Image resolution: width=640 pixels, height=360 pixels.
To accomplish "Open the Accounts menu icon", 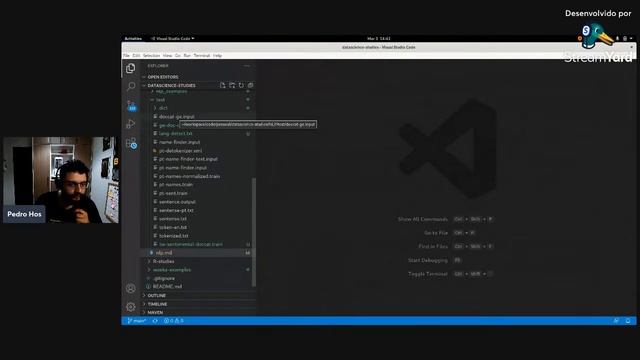I will 131,288.
